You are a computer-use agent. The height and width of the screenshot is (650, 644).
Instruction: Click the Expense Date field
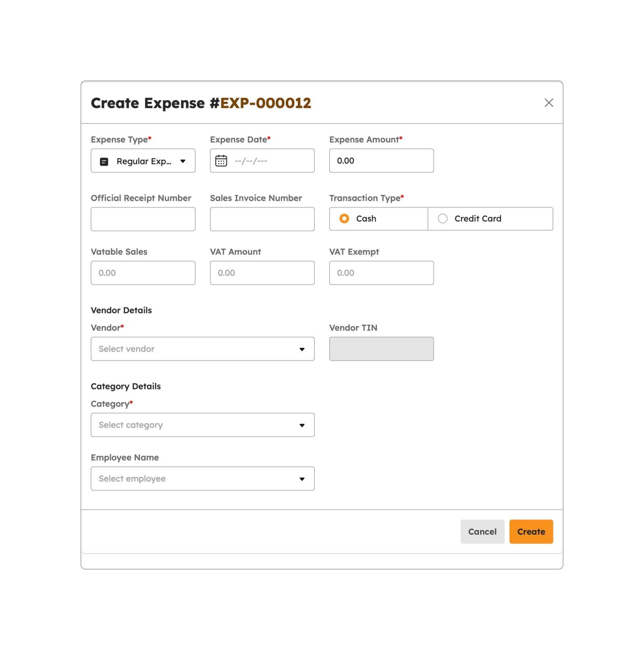click(262, 161)
